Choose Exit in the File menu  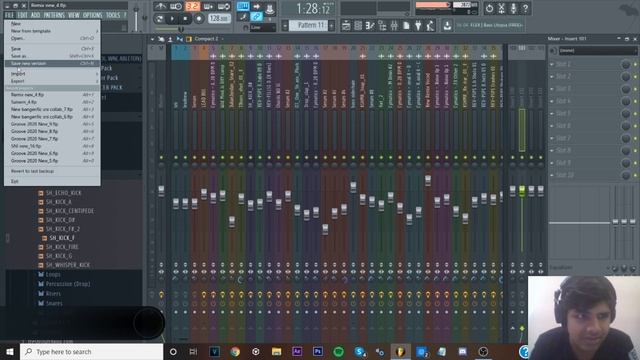[x=52, y=181]
